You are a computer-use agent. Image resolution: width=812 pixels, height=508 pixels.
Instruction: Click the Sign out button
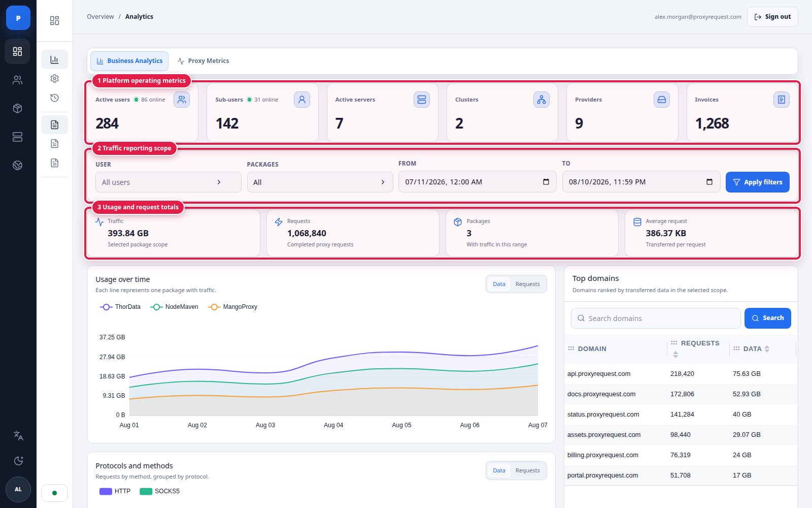772,17
